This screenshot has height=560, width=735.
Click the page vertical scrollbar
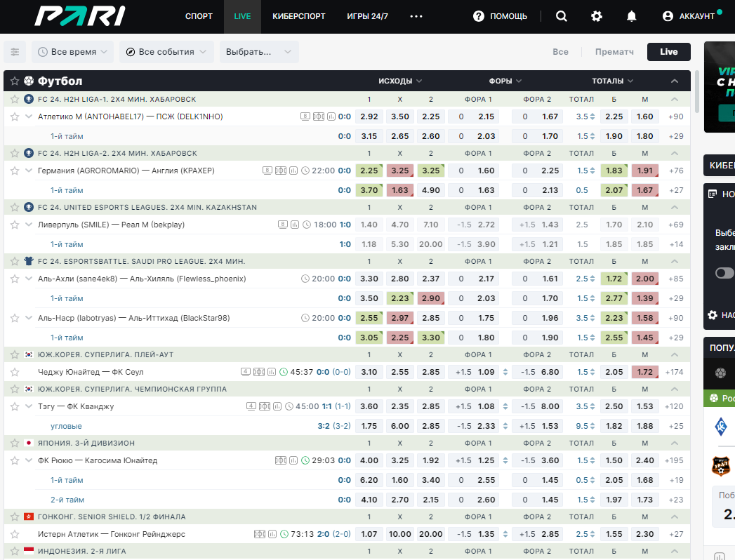click(696, 91)
